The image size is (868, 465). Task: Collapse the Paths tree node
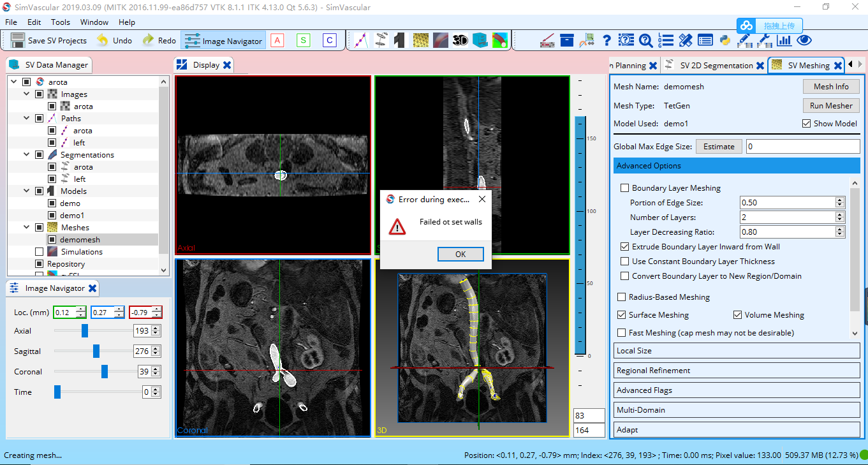pyautogui.click(x=26, y=119)
